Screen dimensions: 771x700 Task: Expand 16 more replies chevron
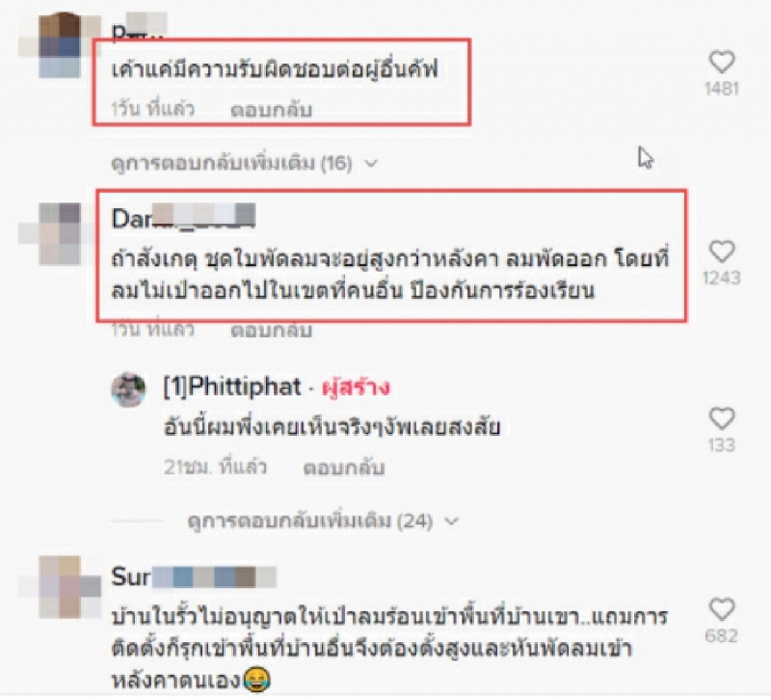point(372,163)
